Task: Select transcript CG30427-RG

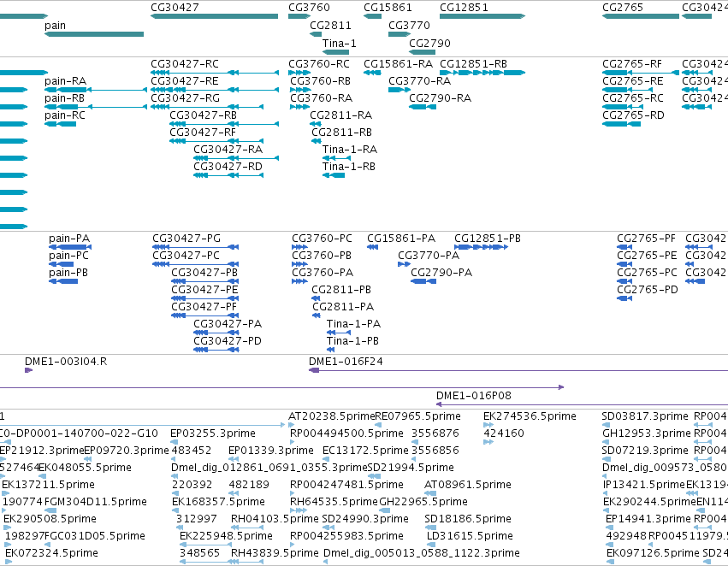Action: click(x=207, y=107)
